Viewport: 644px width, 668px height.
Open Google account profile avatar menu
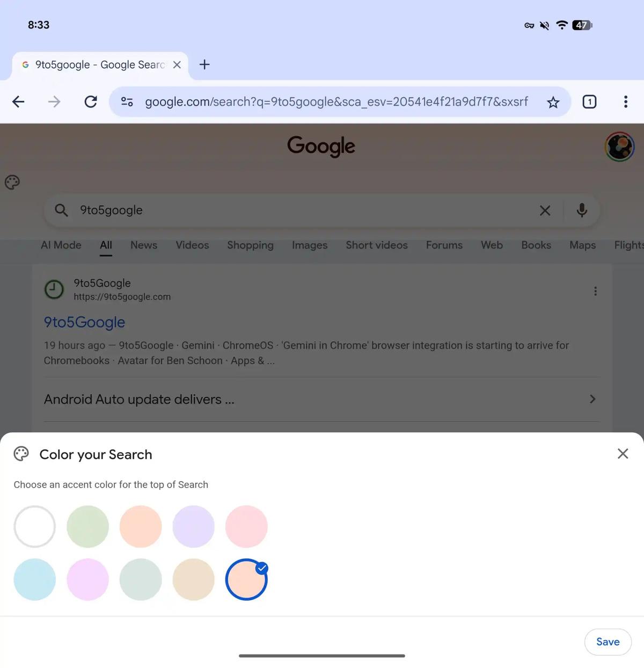pos(619,147)
